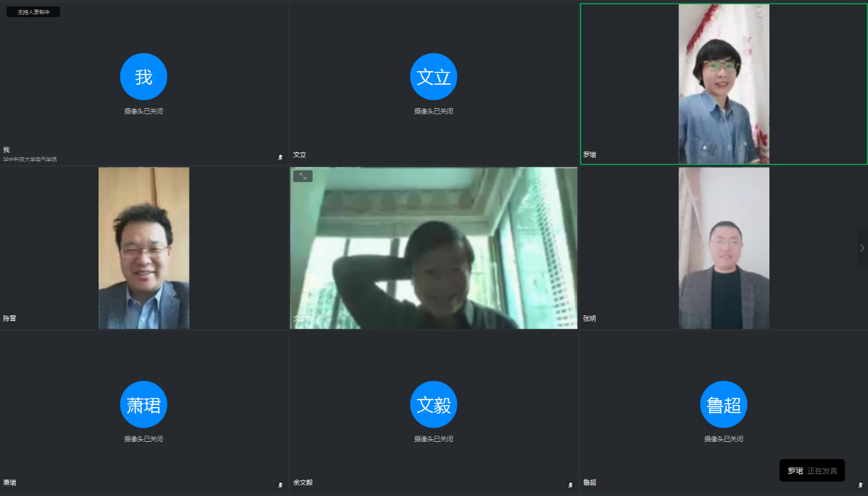Click the muted mic icon in 萧珺 tile
The width and height of the screenshot is (868, 496).
point(280,485)
